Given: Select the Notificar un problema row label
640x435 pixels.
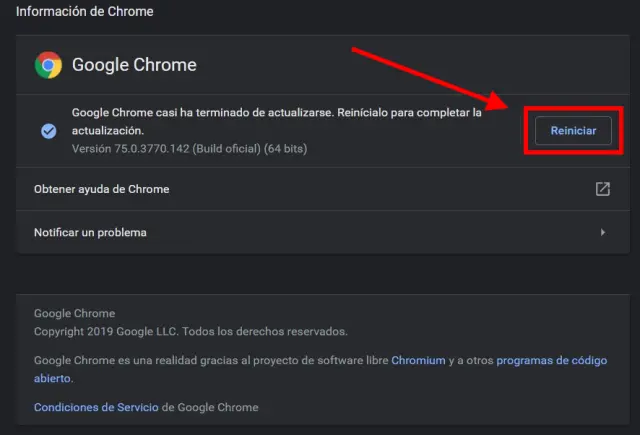Looking at the screenshot, I should (x=90, y=232).
